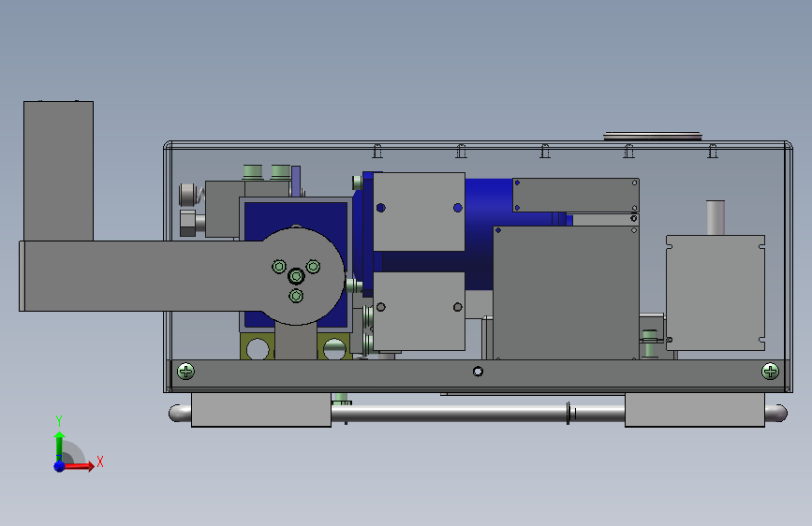
Task: Select the lower hex fitting on enclosure left wall
Action: click(189, 223)
